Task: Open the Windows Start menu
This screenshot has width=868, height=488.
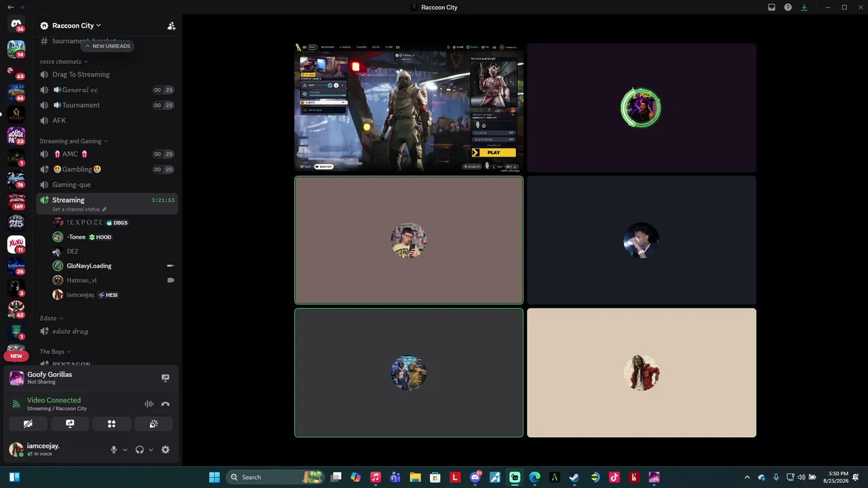Action: point(214,477)
